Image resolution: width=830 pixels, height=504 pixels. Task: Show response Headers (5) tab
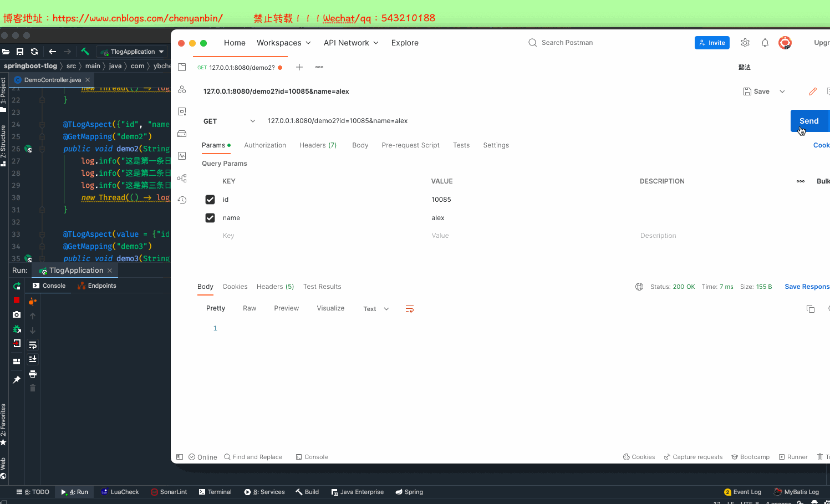point(275,287)
